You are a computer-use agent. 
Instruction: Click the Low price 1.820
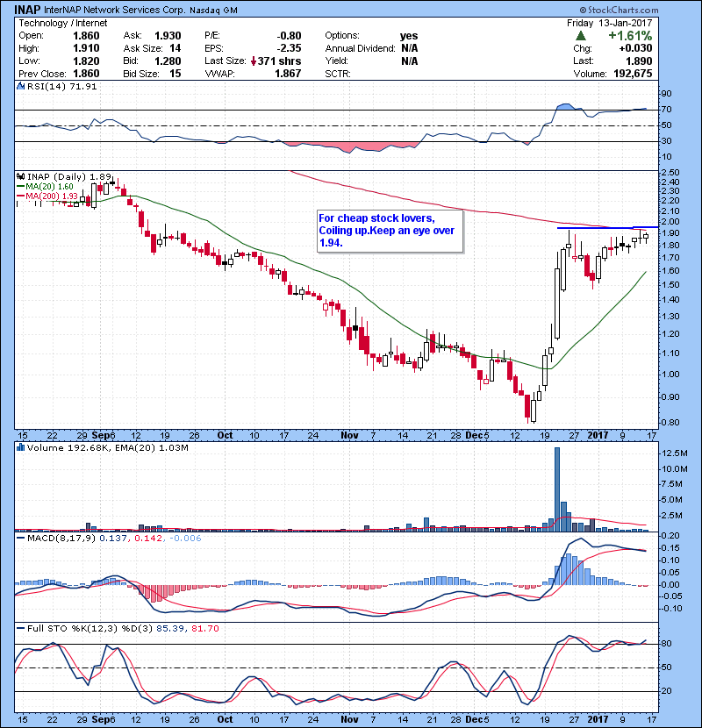tap(86, 61)
